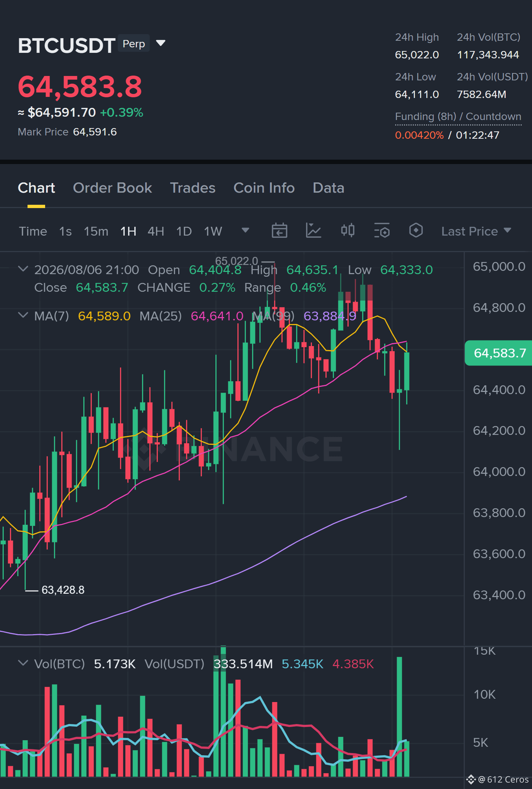Tap the 65,000.0 price axis label
The width and height of the screenshot is (532, 789).
point(499,266)
